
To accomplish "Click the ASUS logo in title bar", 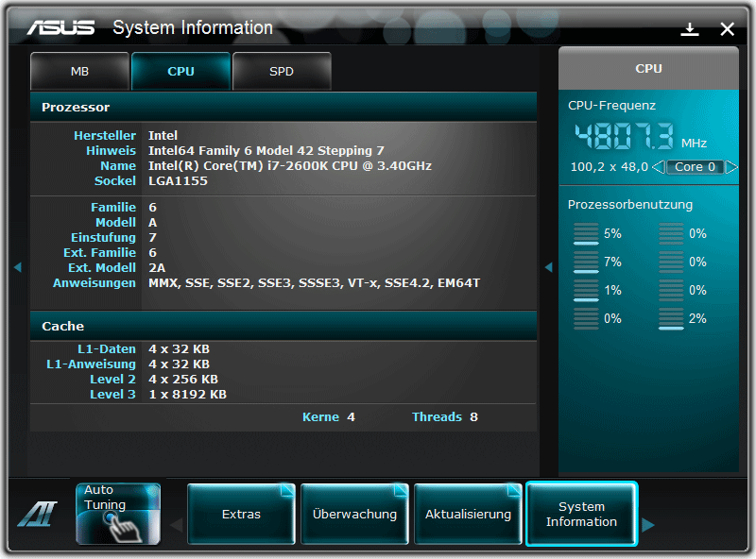I will click(x=60, y=28).
